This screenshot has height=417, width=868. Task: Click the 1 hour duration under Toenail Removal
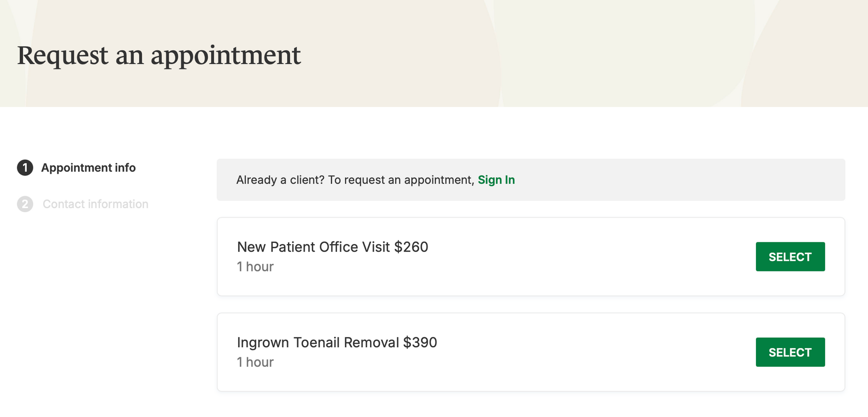pos(255,362)
